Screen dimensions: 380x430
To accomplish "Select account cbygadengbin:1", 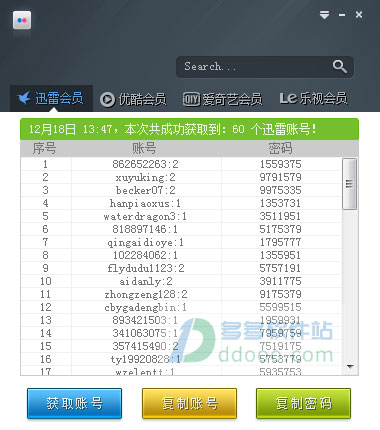I will point(145,307).
